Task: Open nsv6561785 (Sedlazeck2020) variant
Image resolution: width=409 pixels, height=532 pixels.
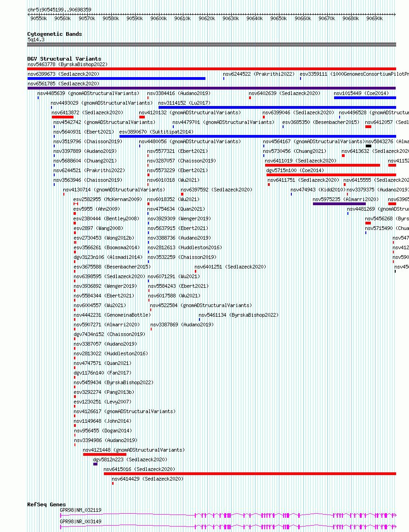Action: [x=63, y=84]
